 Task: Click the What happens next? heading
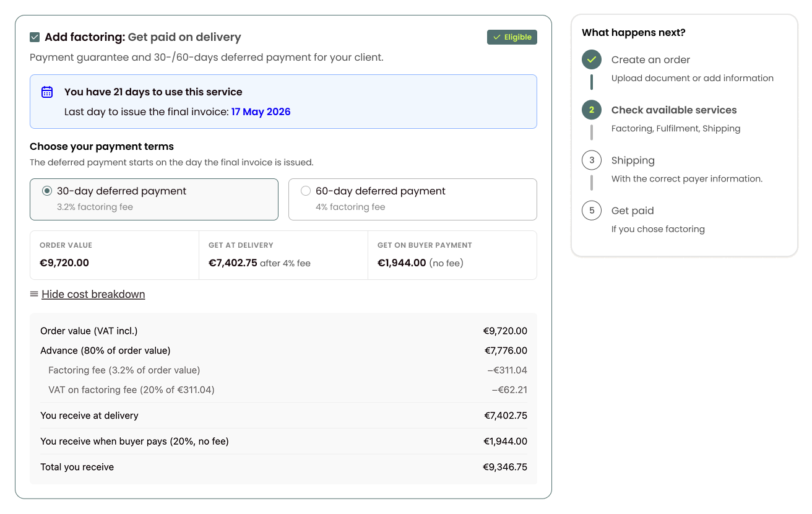(x=634, y=33)
